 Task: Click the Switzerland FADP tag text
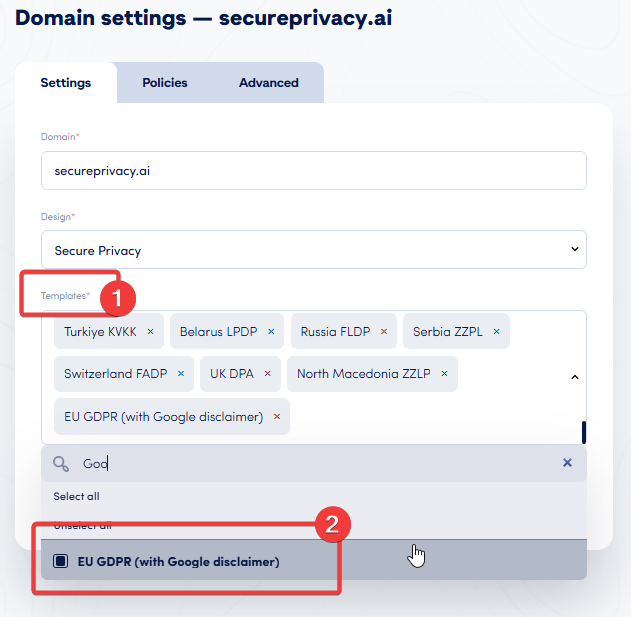(115, 374)
